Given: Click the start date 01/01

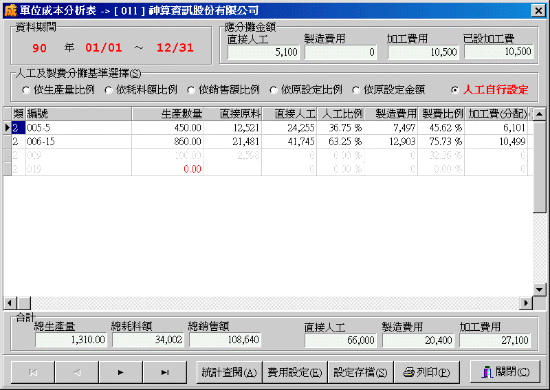Looking at the screenshot, I should point(103,47).
